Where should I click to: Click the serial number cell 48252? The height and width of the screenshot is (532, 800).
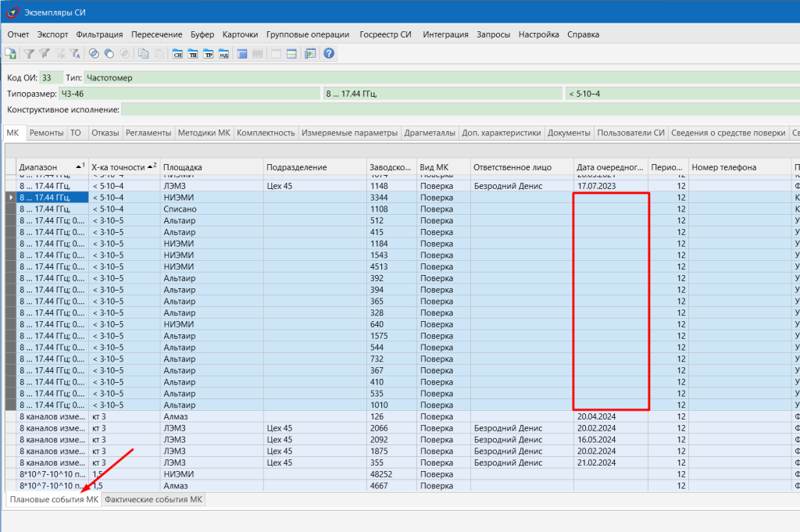[391, 474]
